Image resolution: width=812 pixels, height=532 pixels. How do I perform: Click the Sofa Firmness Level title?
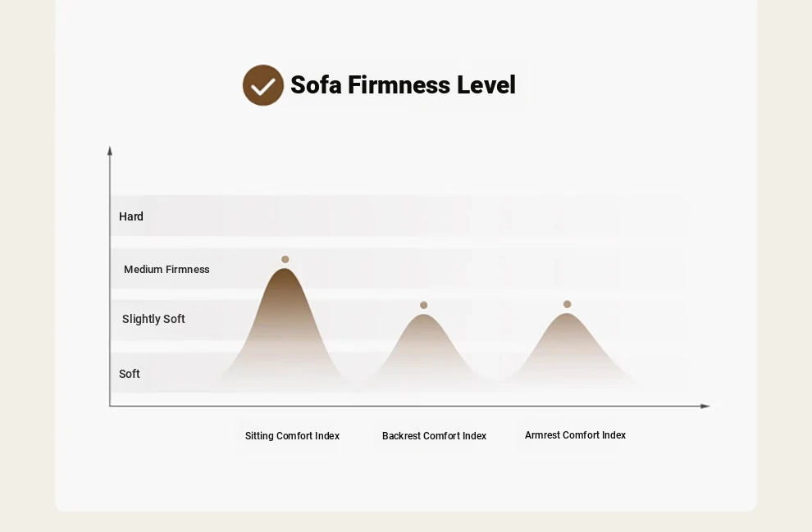click(x=403, y=85)
